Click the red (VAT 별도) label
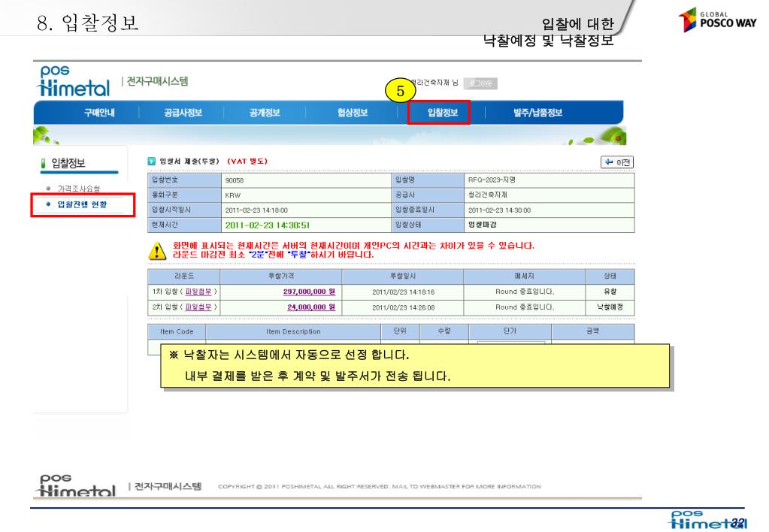The height and width of the screenshot is (532, 769). tap(247, 161)
